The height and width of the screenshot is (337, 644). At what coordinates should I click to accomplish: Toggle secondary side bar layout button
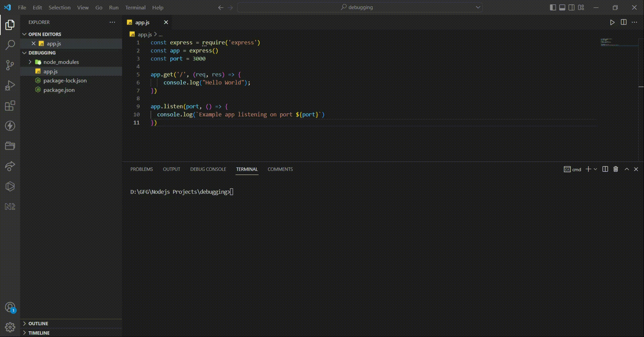[x=572, y=7]
